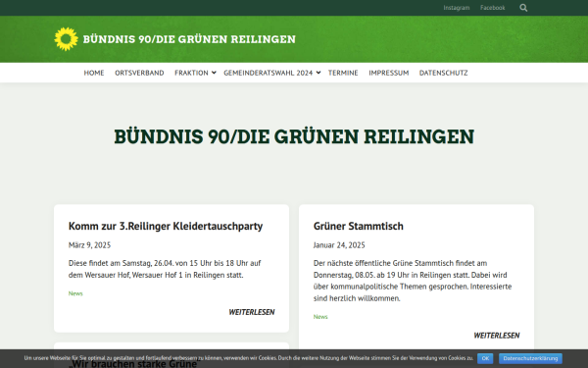The height and width of the screenshot is (368, 588).
Task: Click the Stammtisch excerpt text
Action: (413, 281)
